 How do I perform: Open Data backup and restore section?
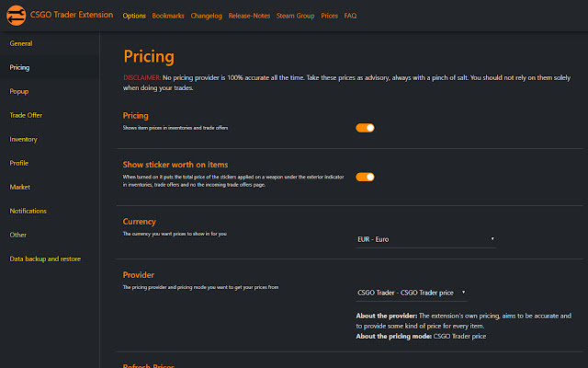pos(45,259)
